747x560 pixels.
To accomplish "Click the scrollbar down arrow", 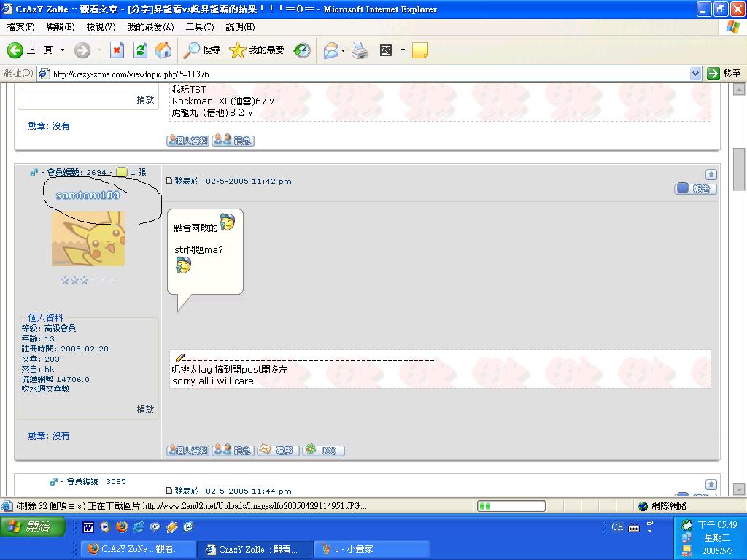I will [739, 489].
